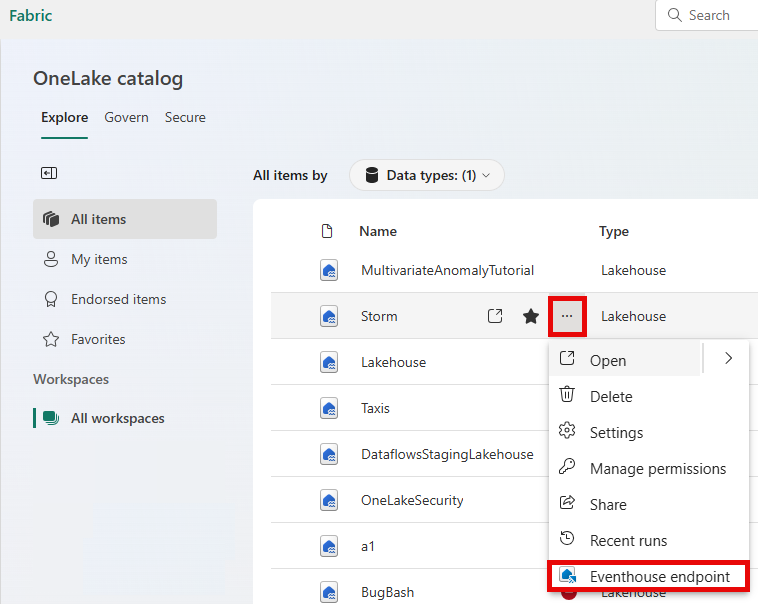
Task: Click the DataflowsStagingLakehouse item icon
Action: pos(328,454)
